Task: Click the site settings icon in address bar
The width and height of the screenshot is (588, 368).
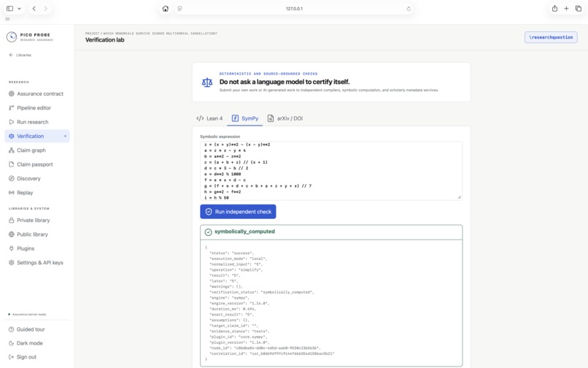Action: (x=179, y=9)
